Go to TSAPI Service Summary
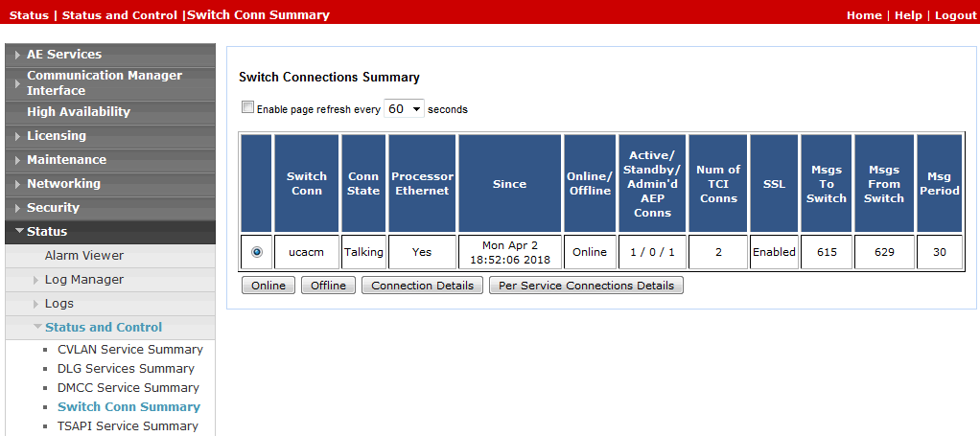Screen dimensions: 980x436 128,426
